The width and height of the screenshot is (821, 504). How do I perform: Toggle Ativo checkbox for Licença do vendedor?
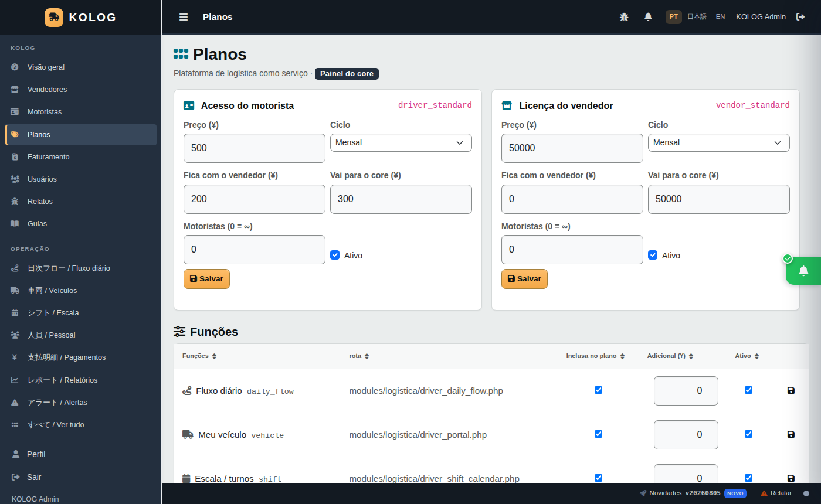(x=653, y=255)
